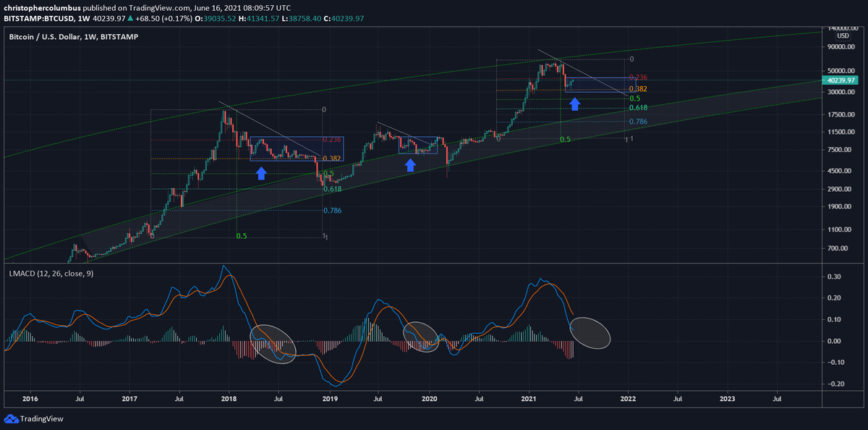The height and width of the screenshot is (430, 868).
Task: Click the 2022 label on time axis
Action: click(628, 398)
